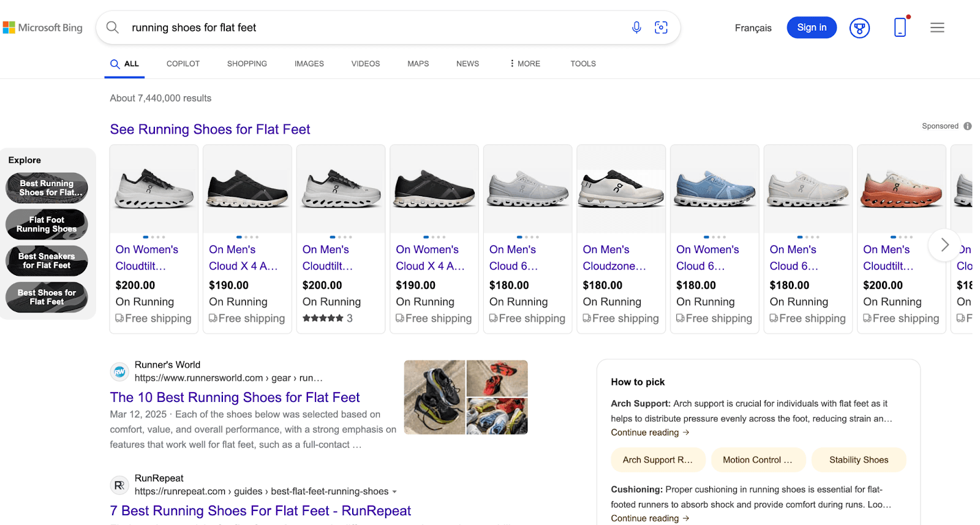Explore Best Shoes for Flat Feet chip

[x=47, y=297]
